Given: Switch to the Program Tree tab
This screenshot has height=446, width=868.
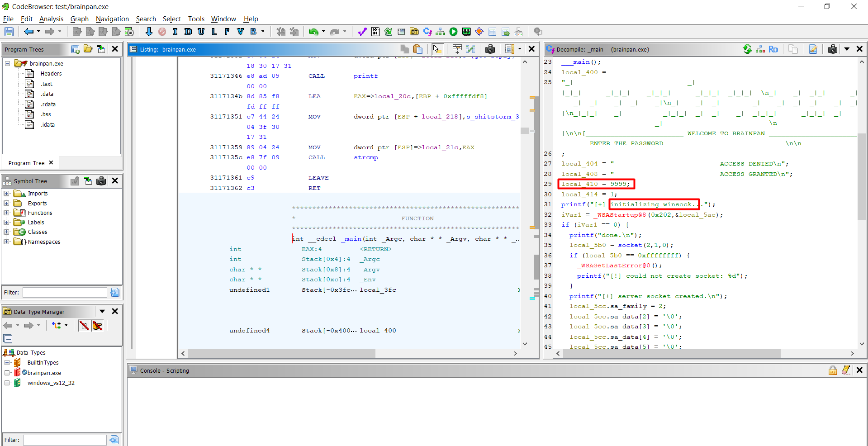Looking at the screenshot, I should click(27, 163).
